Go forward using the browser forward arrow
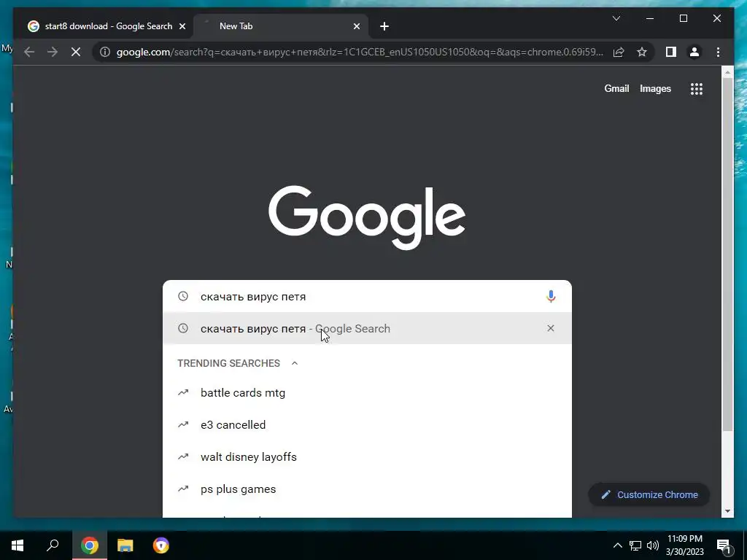 coord(53,52)
